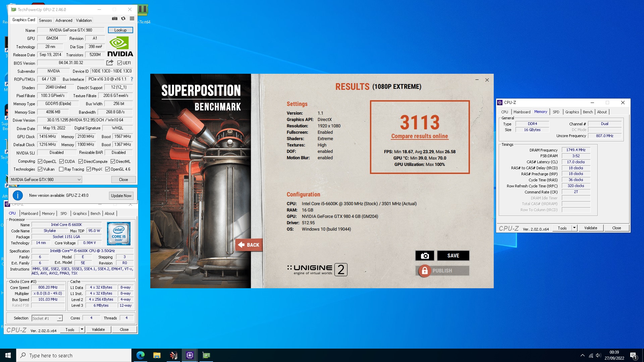
Task: Open the SPD tab in CPU-Z Memory window
Action: pos(556,112)
